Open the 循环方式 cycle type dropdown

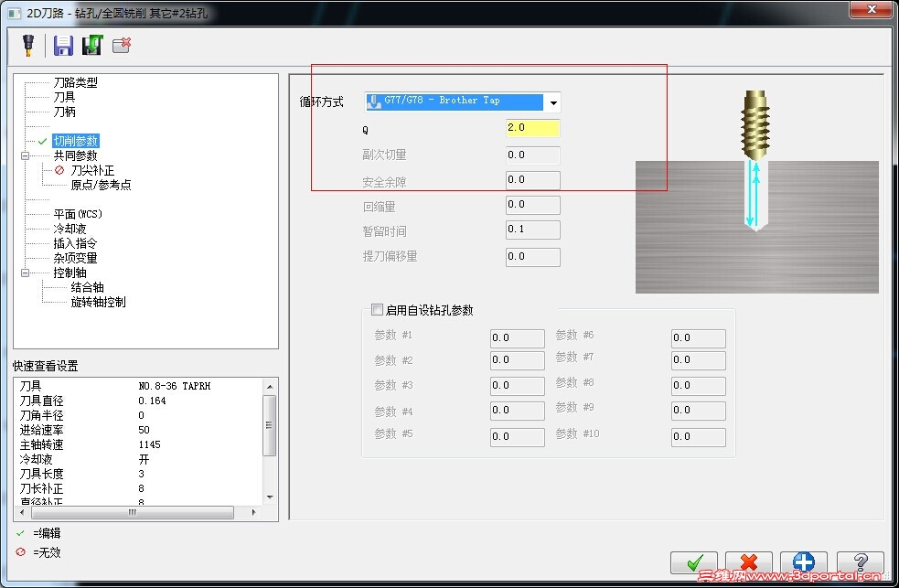(552, 102)
